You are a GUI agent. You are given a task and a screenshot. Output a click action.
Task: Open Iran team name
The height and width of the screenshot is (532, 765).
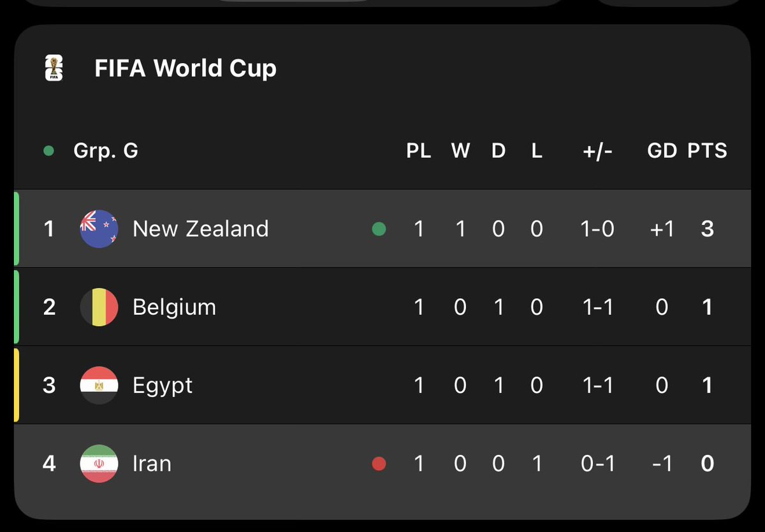(152, 463)
